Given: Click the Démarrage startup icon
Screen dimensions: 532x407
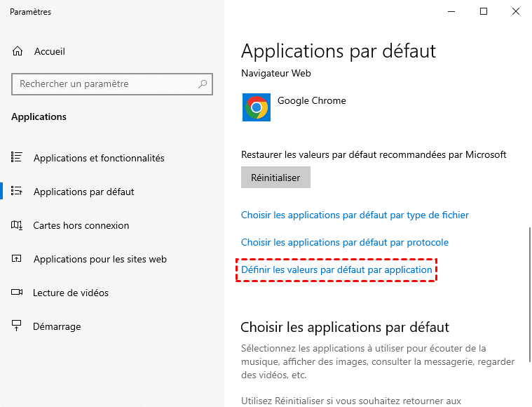Looking at the screenshot, I should point(18,326).
